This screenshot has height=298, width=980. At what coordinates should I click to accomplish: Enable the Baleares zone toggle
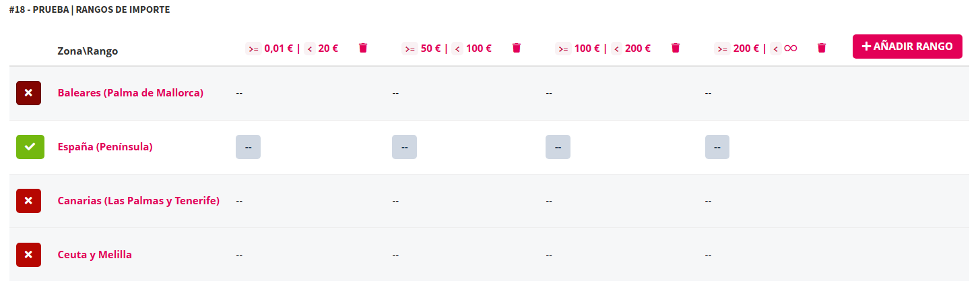(28, 93)
